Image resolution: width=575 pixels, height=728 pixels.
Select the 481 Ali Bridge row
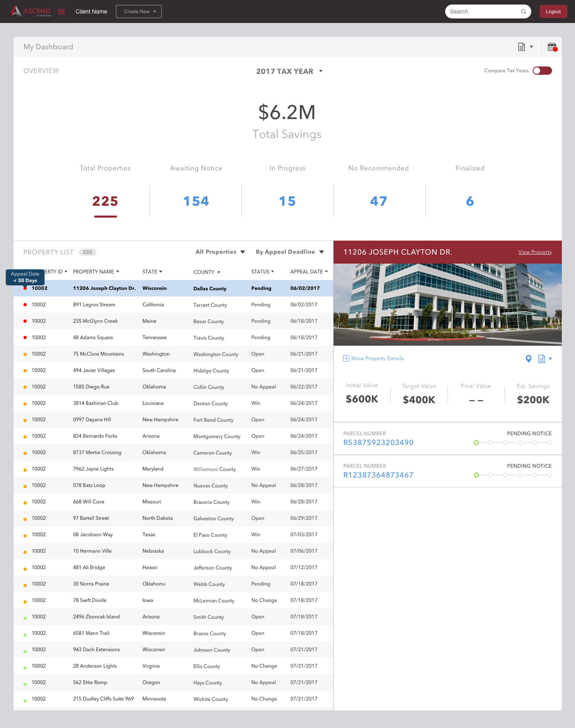click(x=173, y=567)
